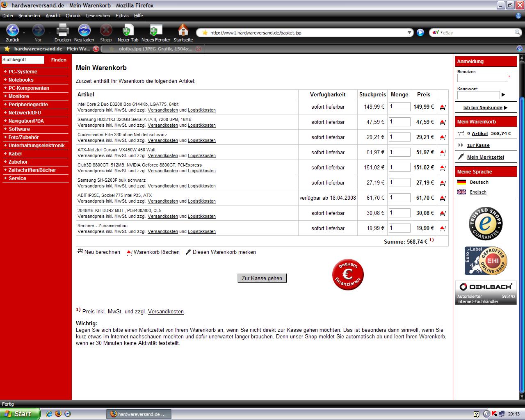Click Warenkorb löschen link
This screenshot has height=420, width=525.
[153, 252]
